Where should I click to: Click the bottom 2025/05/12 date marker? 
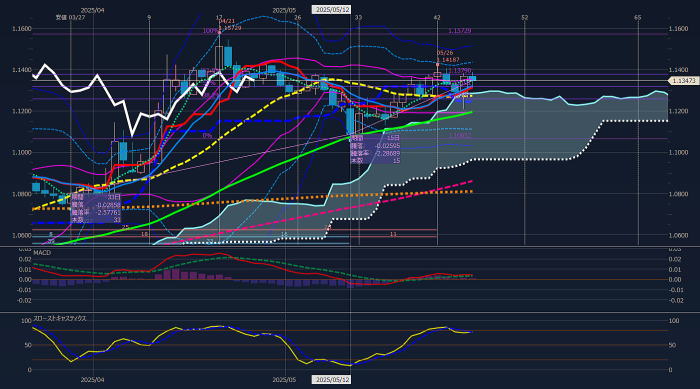click(331, 380)
